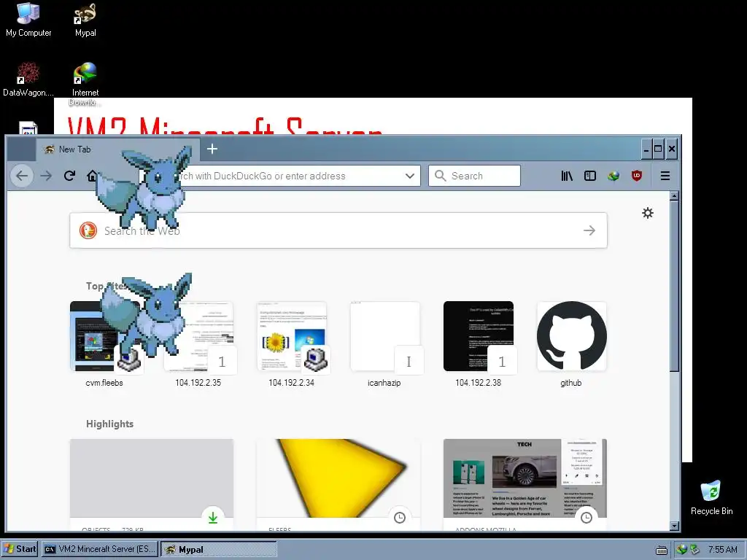Reload the page in Mypal
This screenshot has width=747, height=560.
pyautogui.click(x=69, y=176)
